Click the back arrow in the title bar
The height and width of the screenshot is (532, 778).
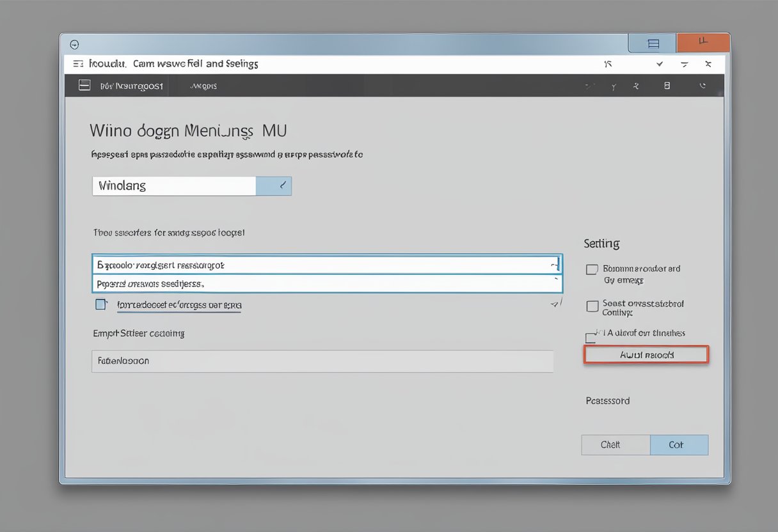(75, 44)
